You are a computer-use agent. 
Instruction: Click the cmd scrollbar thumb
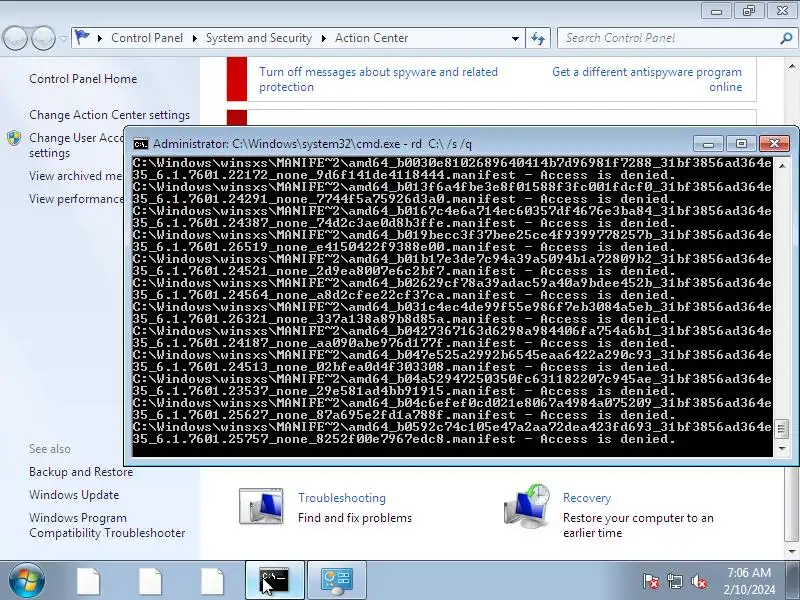tap(782, 429)
